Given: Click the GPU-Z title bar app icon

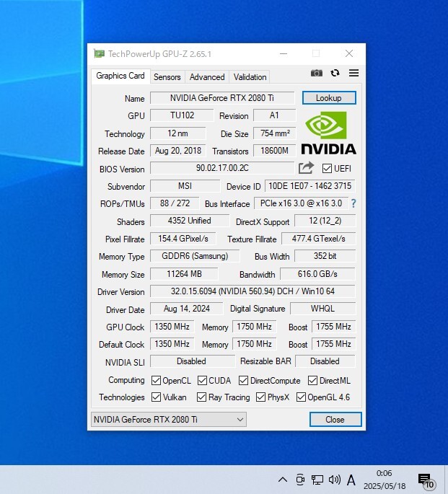Looking at the screenshot, I should tap(100, 54).
